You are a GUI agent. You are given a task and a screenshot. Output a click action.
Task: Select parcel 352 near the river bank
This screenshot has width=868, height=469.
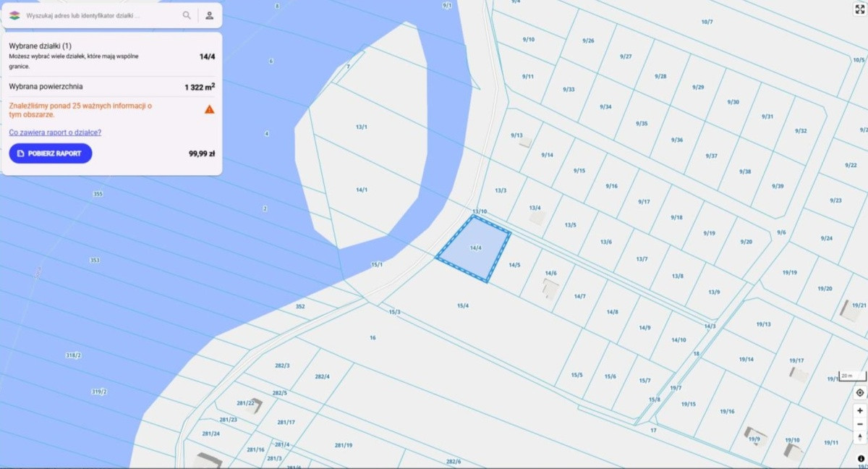[x=300, y=307]
